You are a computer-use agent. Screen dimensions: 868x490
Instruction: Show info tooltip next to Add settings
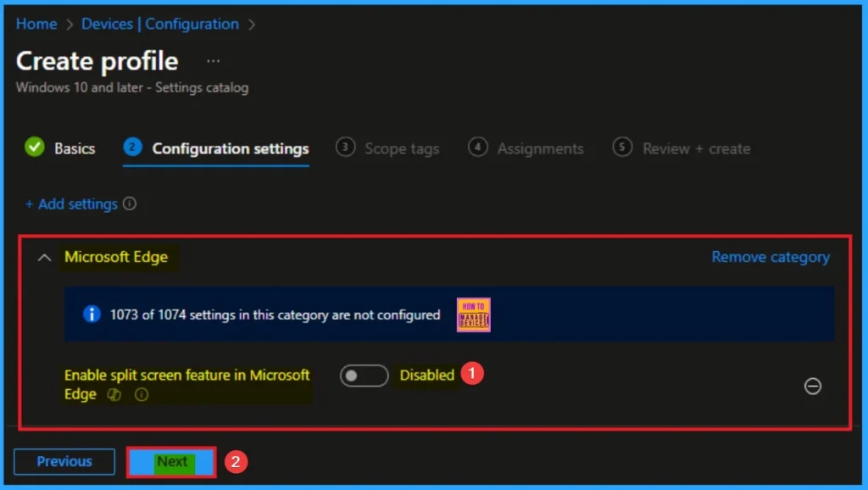tap(130, 203)
